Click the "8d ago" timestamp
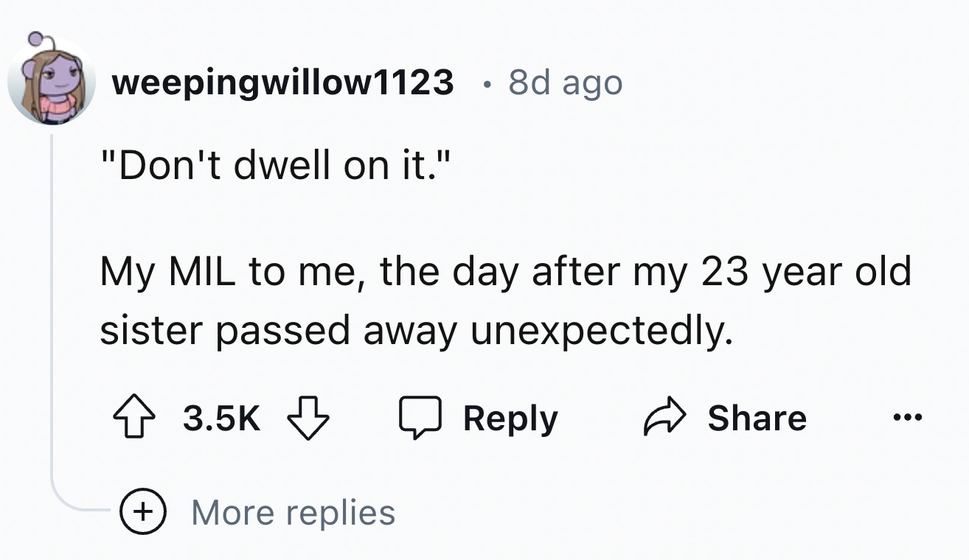 (565, 83)
